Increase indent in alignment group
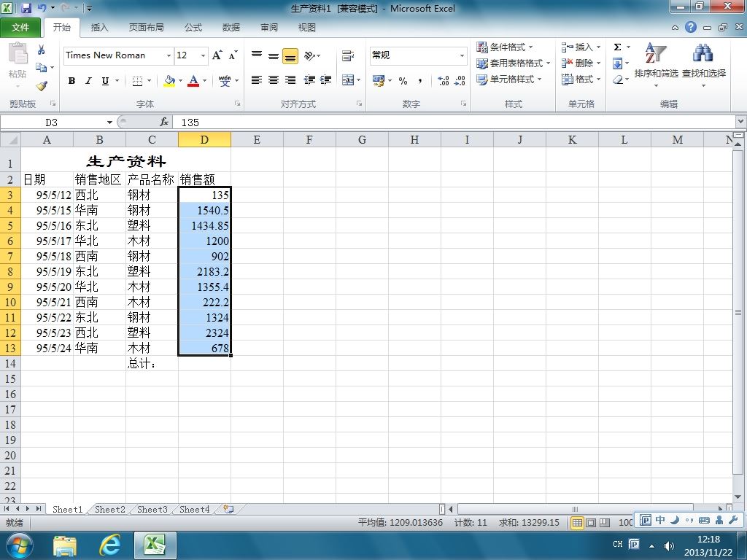The image size is (747, 560). (x=326, y=80)
